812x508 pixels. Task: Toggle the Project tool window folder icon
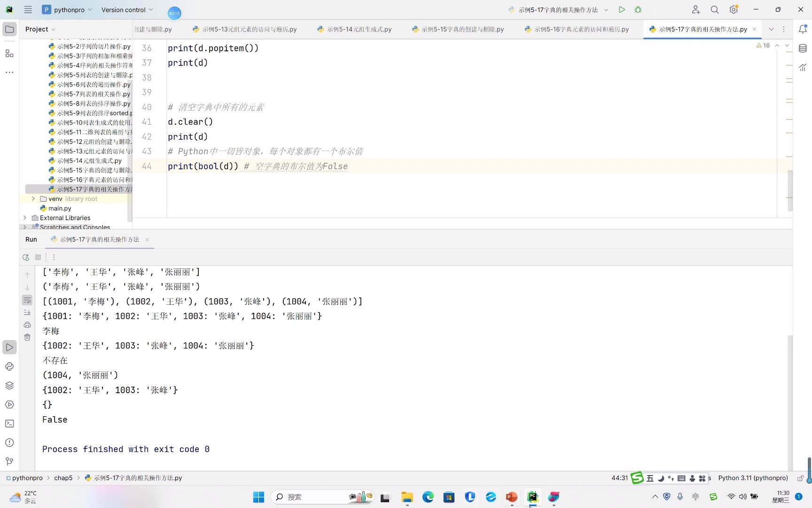pyautogui.click(x=9, y=29)
